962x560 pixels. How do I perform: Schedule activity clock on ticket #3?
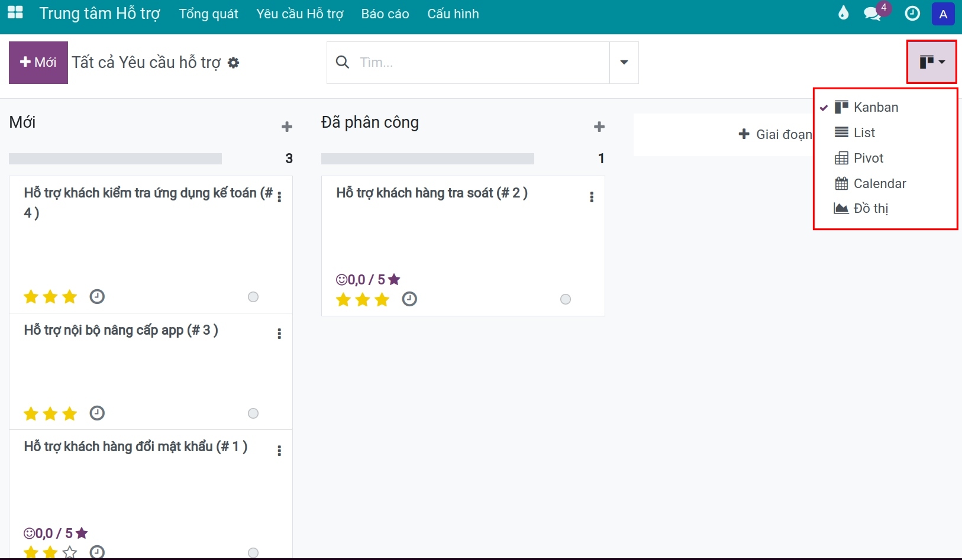click(x=97, y=413)
